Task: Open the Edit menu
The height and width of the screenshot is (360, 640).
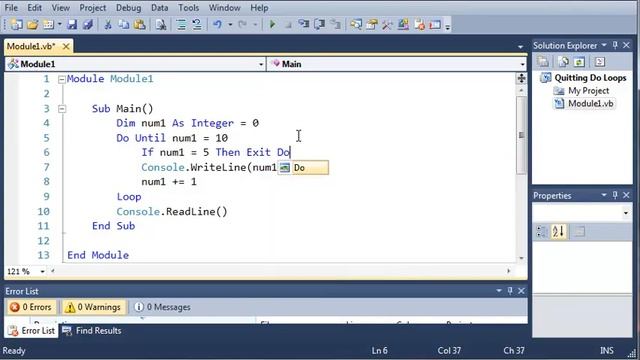Action: pyautogui.click(x=35, y=8)
